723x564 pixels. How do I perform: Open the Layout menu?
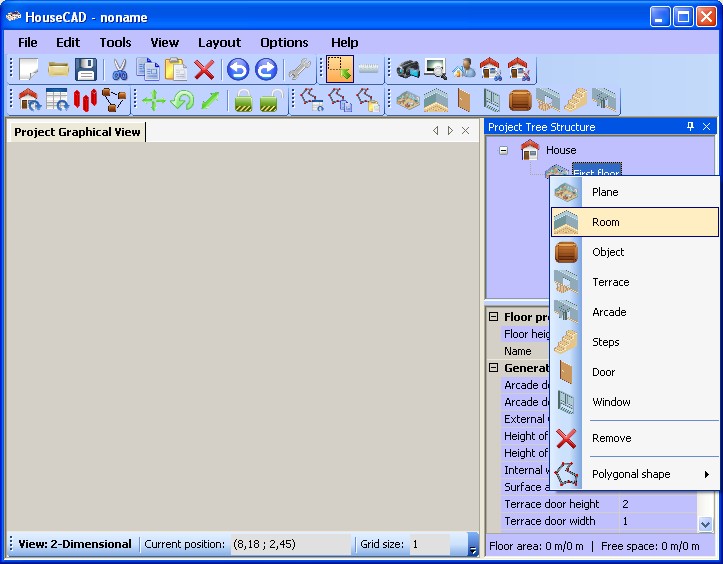(x=219, y=42)
